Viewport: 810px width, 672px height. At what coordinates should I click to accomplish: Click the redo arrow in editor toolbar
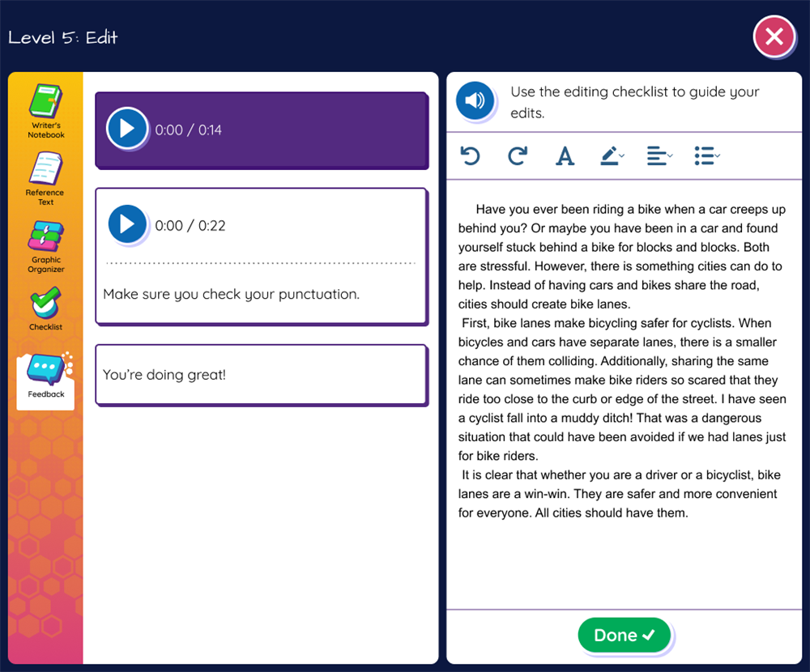pyautogui.click(x=518, y=155)
